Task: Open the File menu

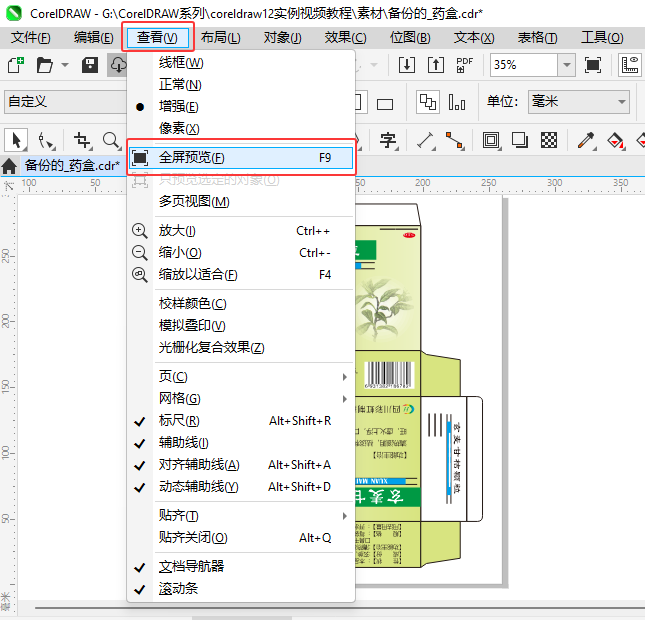Action: (30, 38)
